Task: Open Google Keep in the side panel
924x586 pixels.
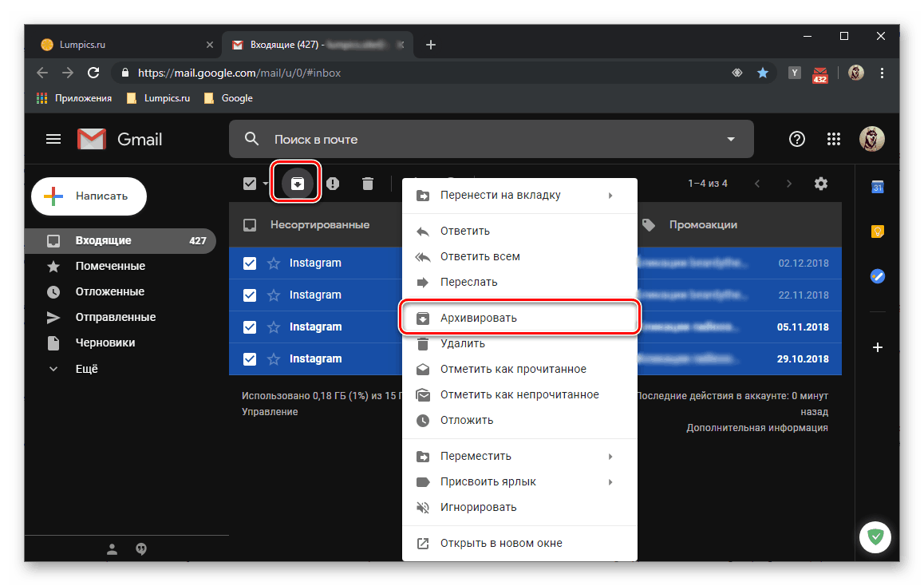Action: [x=877, y=232]
